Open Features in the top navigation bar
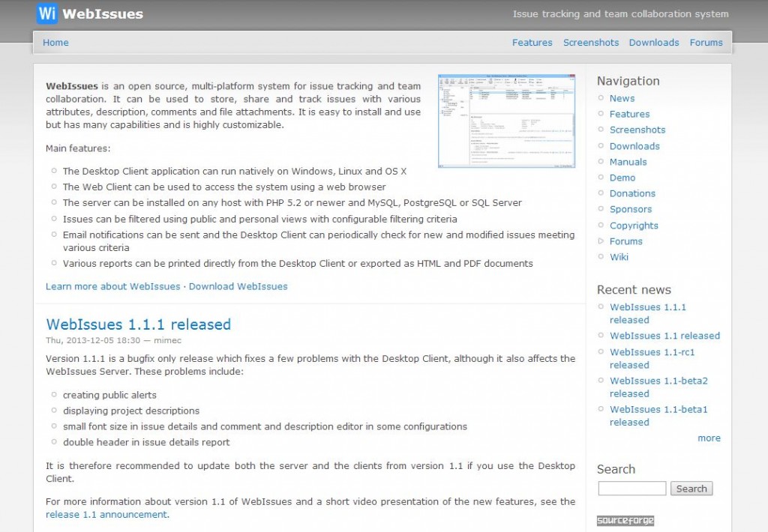The image size is (768, 532). (532, 43)
